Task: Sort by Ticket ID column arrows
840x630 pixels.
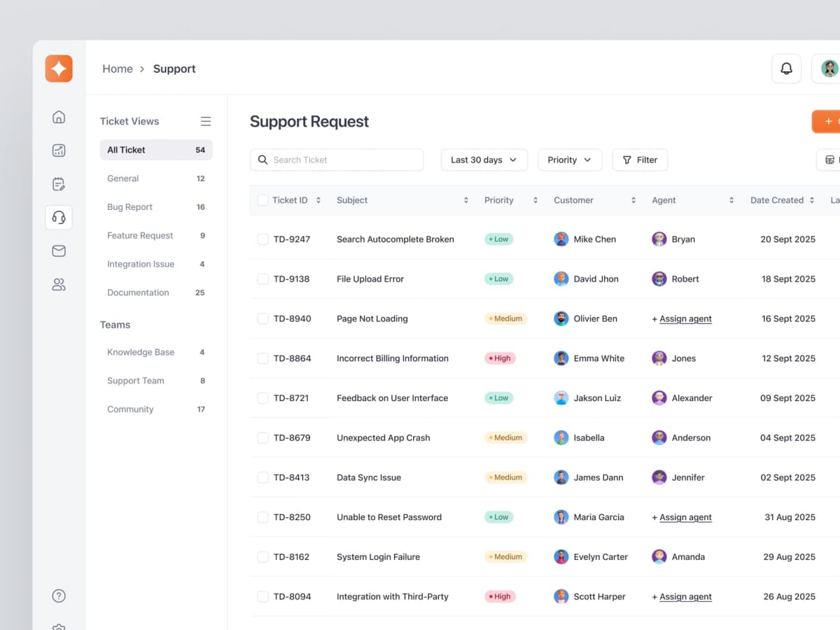Action: point(318,200)
